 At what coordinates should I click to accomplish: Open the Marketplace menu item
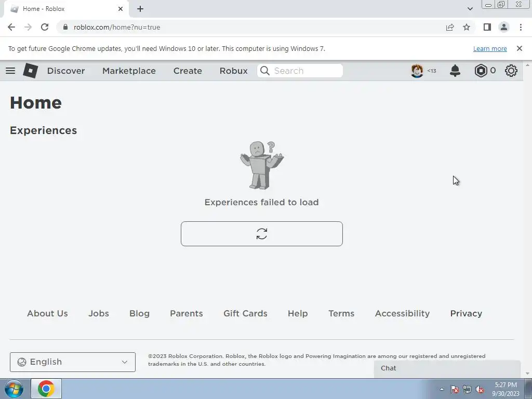coord(129,71)
